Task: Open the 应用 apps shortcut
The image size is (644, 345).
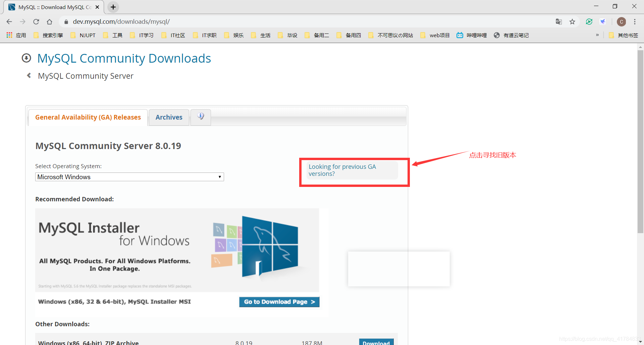Action: pos(16,35)
